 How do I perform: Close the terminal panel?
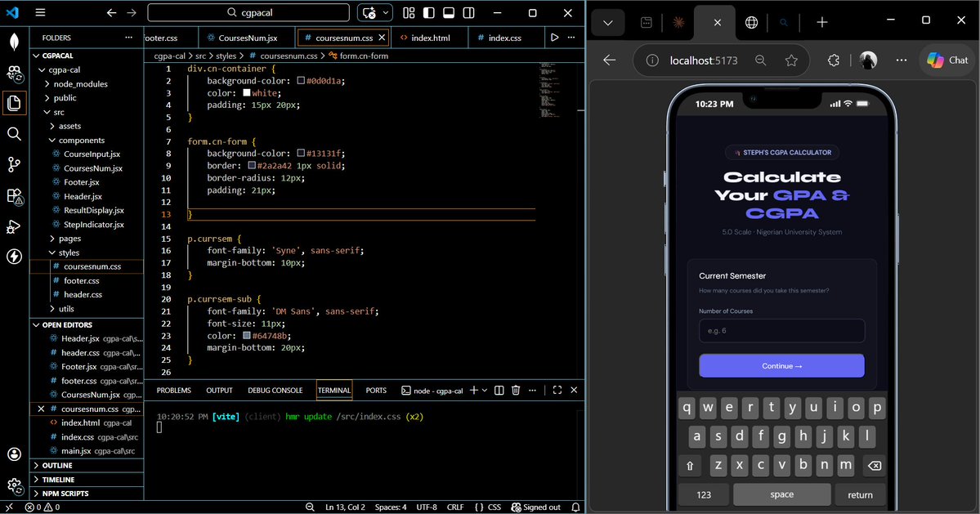(x=574, y=390)
